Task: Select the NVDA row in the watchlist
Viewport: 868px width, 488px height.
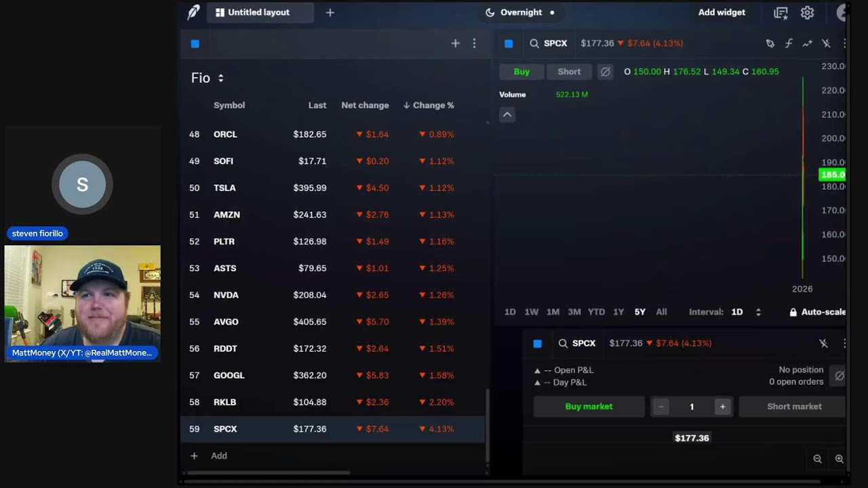Action: [x=333, y=295]
